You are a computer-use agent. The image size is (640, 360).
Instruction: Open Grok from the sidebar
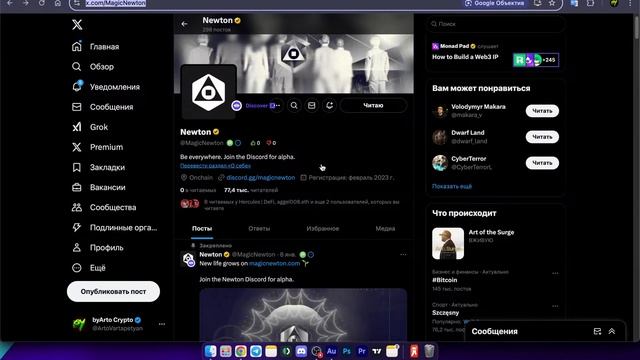point(90,127)
